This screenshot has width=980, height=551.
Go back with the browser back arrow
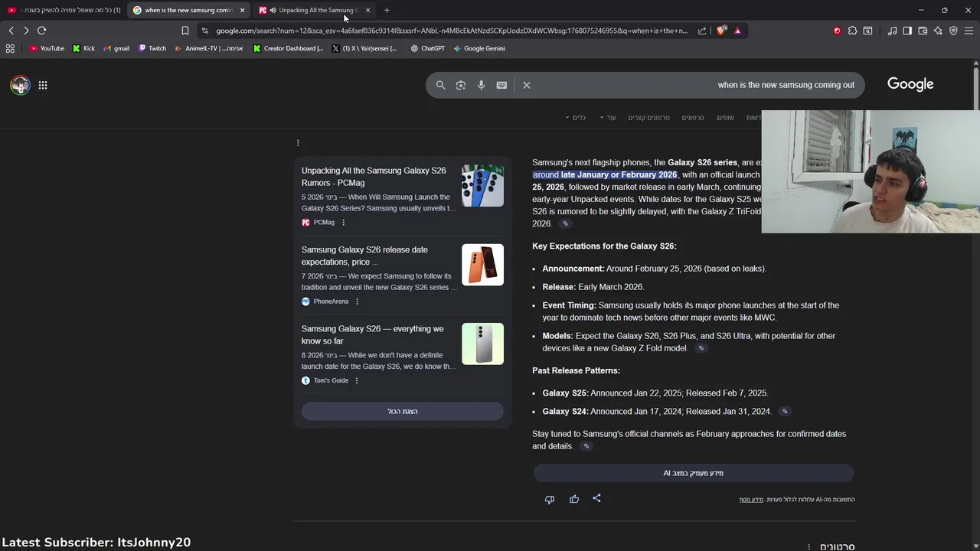11,31
